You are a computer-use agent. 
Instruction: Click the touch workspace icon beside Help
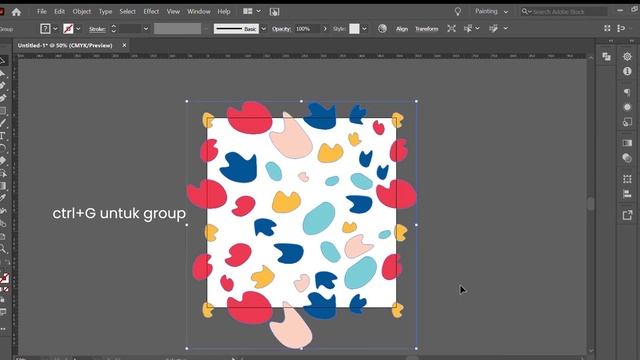[274, 12]
